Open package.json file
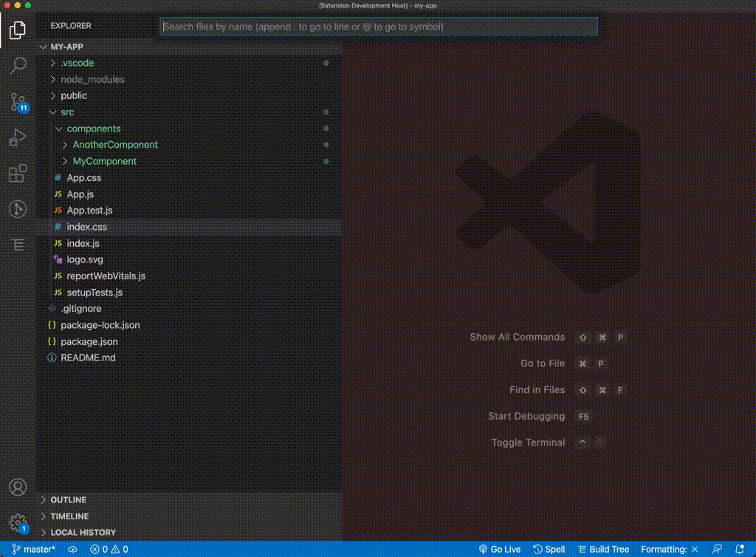 pyautogui.click(x=189, y=341)
